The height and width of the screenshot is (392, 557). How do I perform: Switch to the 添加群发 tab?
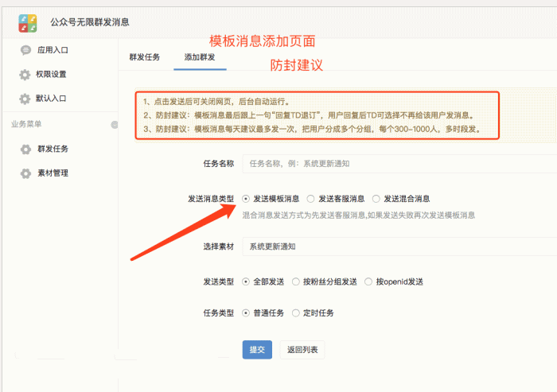tap(199, 58)
